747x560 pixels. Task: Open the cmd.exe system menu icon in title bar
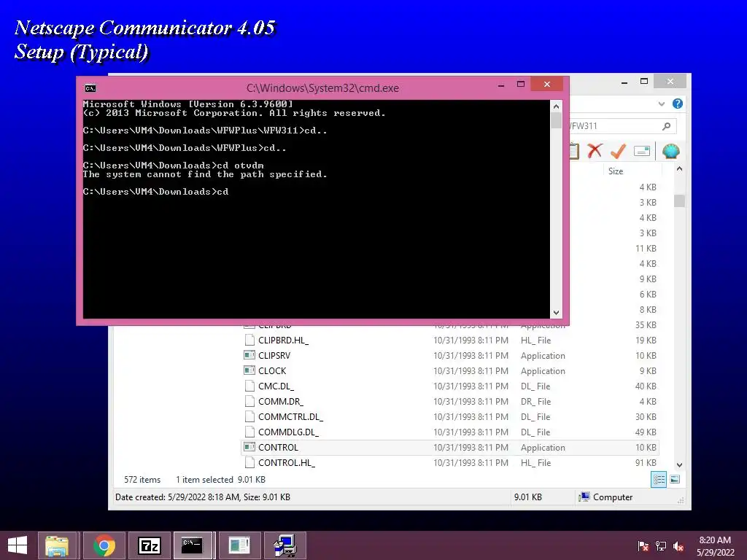point(90,88)
